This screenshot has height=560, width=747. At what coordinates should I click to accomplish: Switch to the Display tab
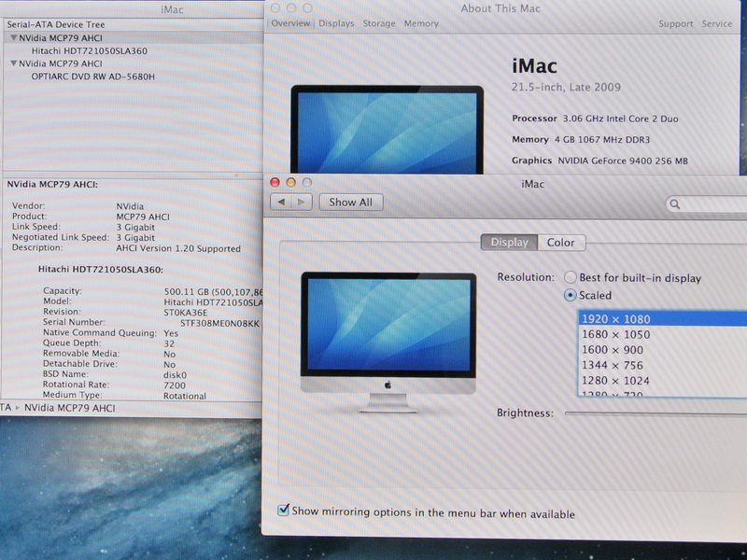click(x=509, y=243)
